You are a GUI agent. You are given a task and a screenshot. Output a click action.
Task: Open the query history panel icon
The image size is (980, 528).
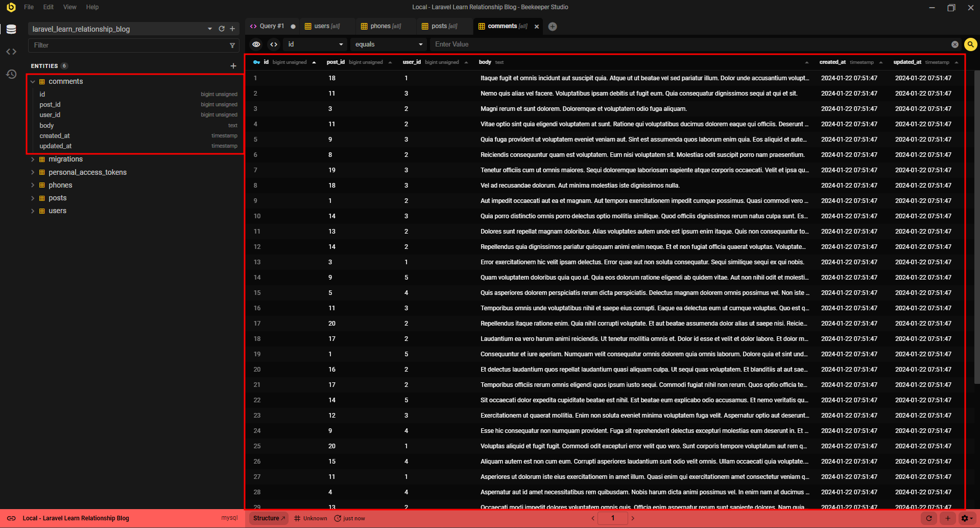tap(11, 74)
